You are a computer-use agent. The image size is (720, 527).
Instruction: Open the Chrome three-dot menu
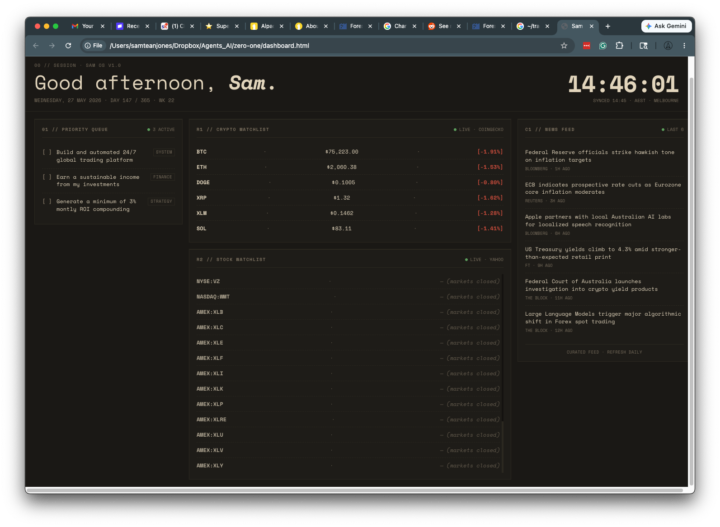click(684, 45)
